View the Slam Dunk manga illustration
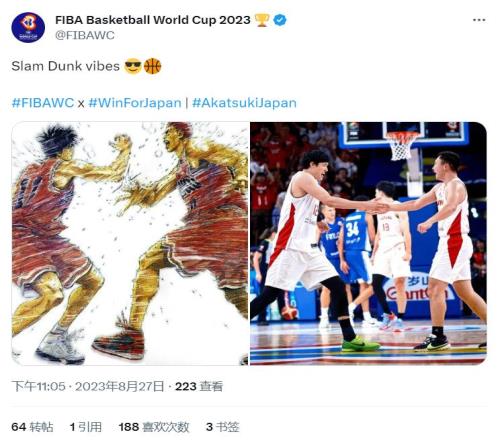Image resolution: width=500 pixels, height=440 pixels. 130,244
